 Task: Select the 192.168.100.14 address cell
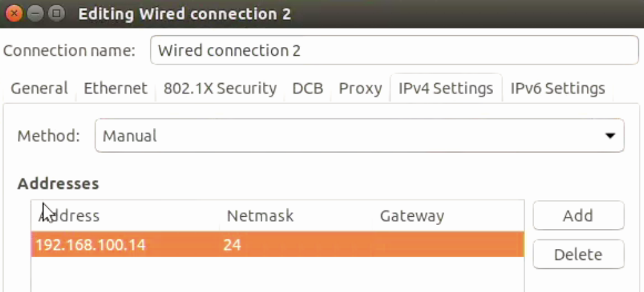[x=125, y=244]
